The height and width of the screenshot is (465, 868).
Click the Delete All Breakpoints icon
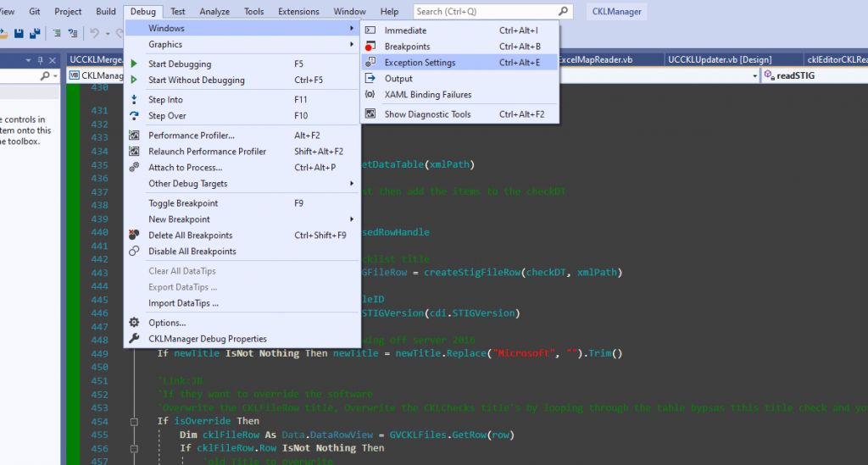pyautogui.click(x=134, y=235)
